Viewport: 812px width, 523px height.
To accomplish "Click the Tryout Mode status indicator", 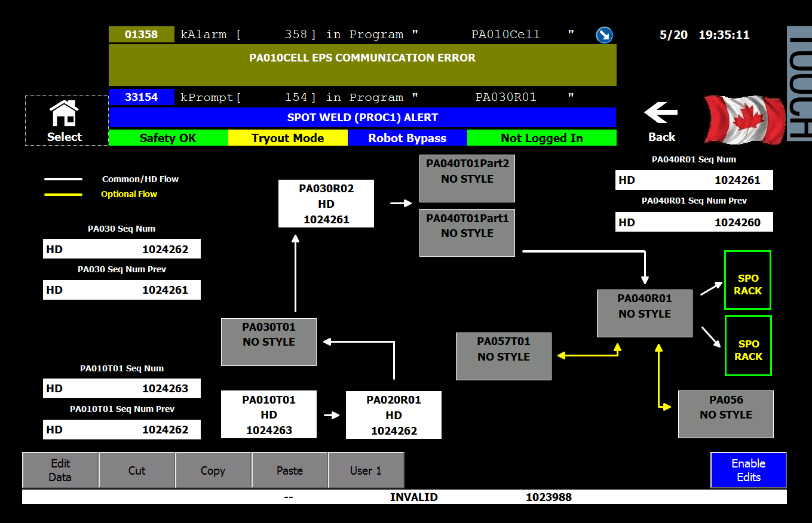I will (x=287, y=138).
